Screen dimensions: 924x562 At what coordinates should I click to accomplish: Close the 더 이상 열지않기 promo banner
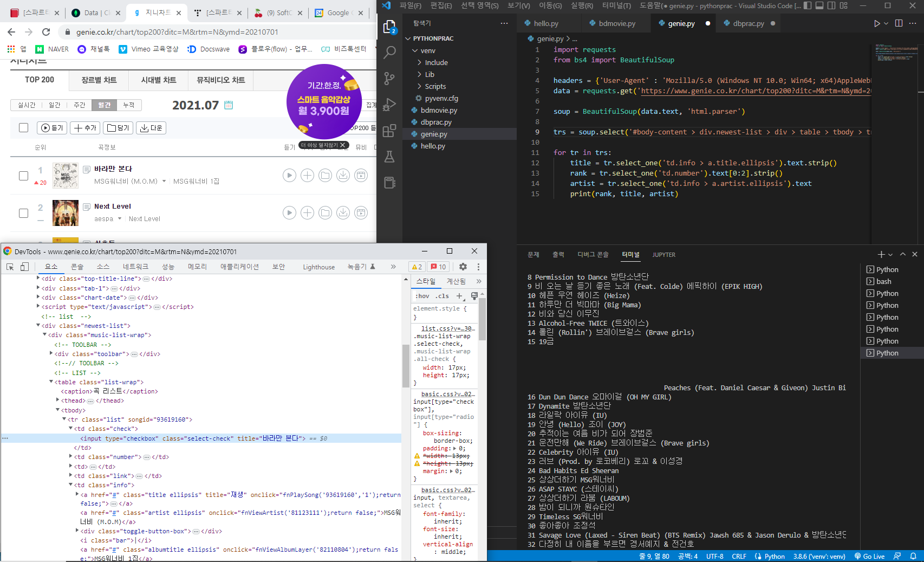342,145
